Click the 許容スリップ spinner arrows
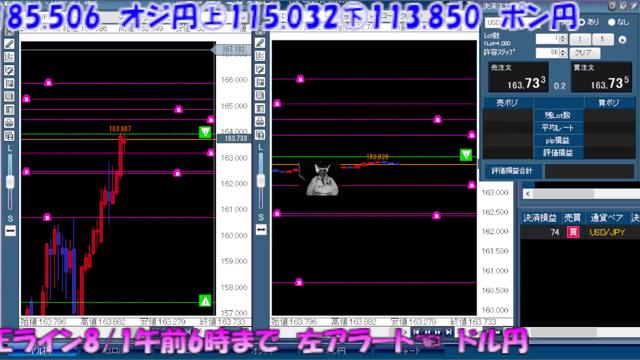Screen dimensions: 640x360 [x=563, y=53]
